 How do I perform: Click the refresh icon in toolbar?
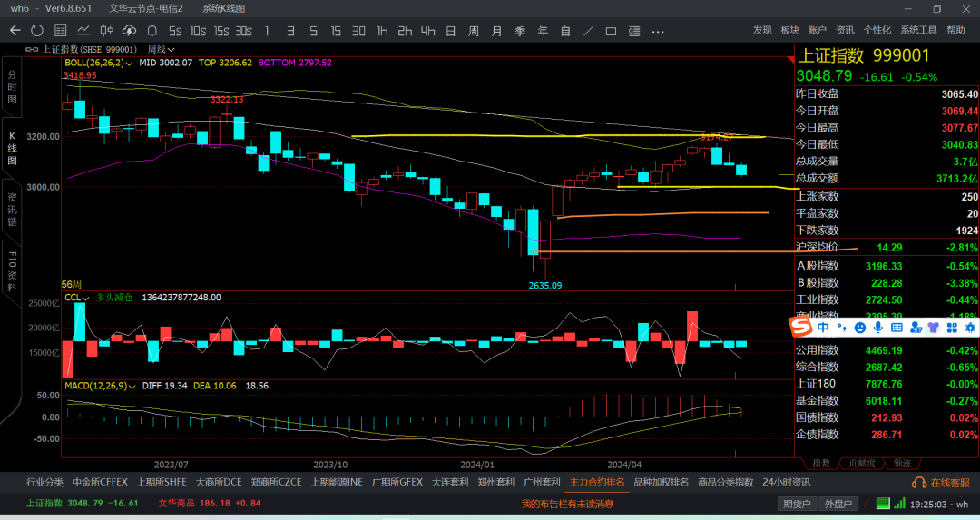37,31
